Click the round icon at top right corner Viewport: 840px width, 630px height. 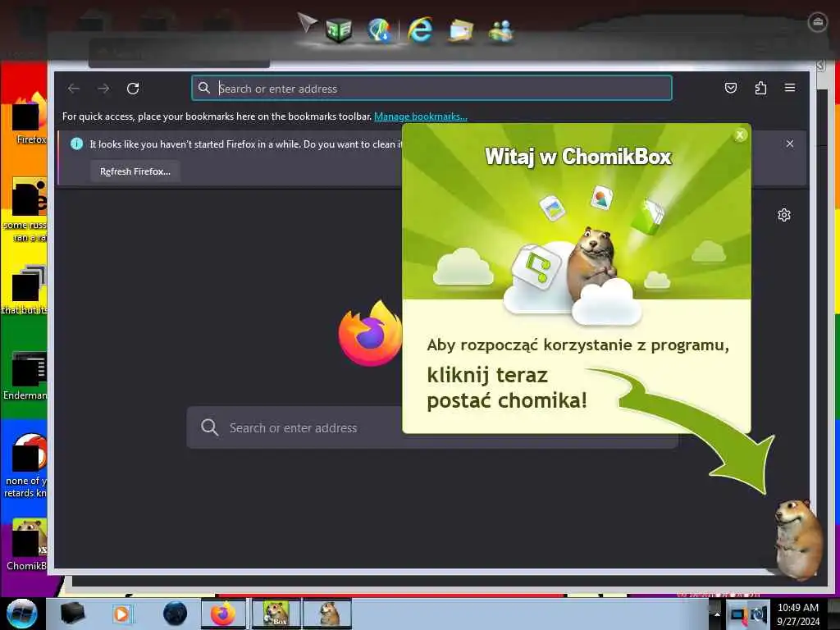(818, 22)
